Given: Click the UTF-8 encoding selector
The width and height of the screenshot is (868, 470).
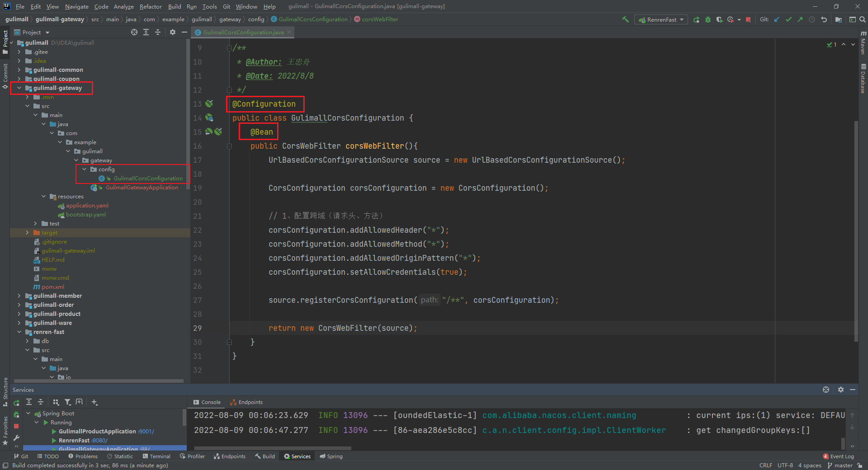Looking at the screenshot, I should pos(785,465).
